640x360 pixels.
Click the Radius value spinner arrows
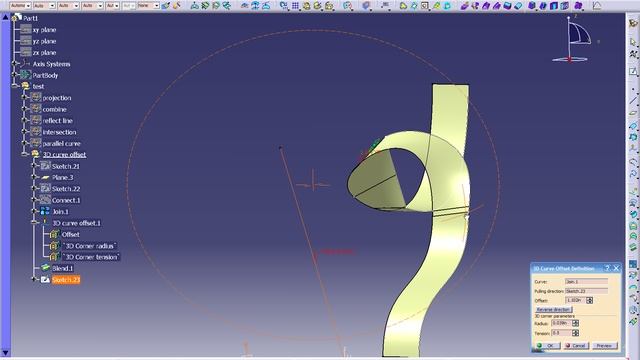tap(576, 323)
